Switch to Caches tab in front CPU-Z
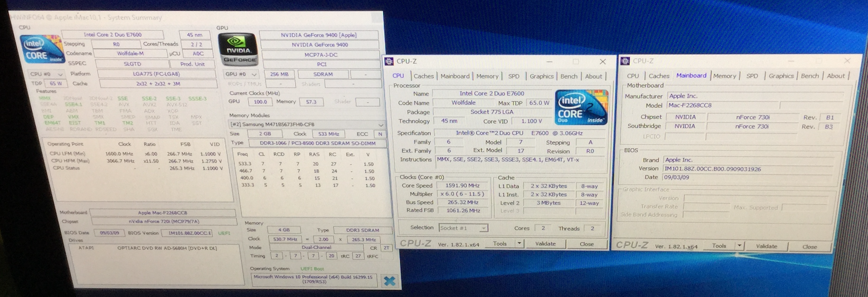This screenshot has width=868, height=297. tap(424, 76)
